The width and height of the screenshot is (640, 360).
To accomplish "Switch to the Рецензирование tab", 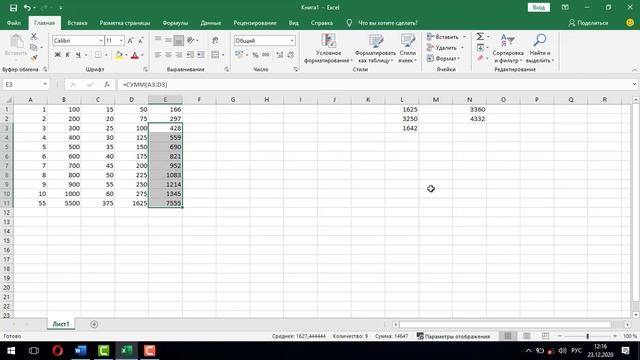I will [255, 23].
